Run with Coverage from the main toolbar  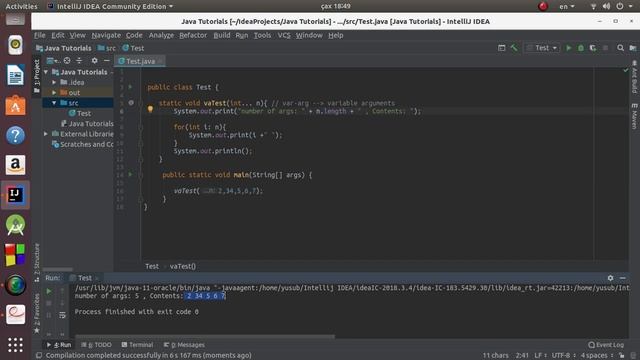click(593, 48)
